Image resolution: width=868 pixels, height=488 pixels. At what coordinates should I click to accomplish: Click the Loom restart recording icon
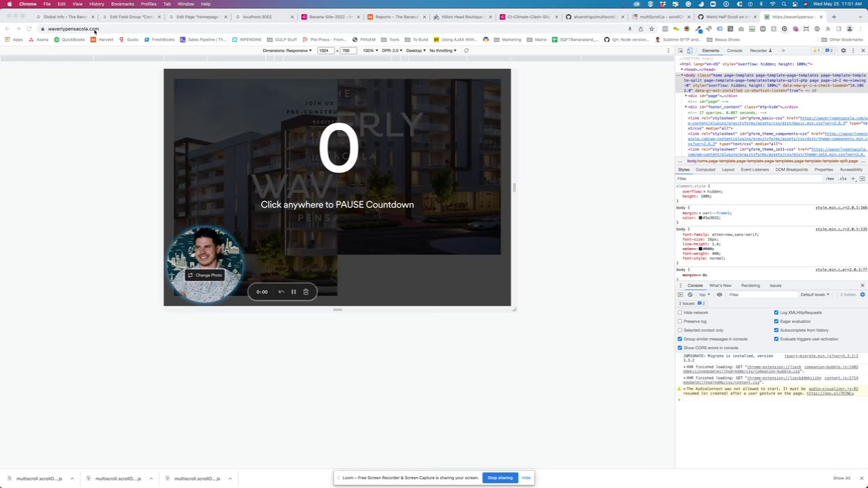(x=281, y=292)
